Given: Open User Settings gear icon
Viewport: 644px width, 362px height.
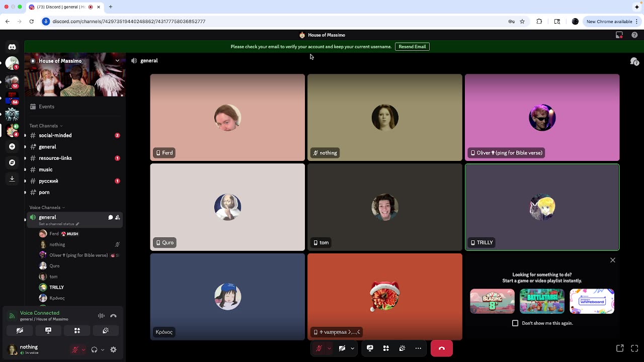Looking at the screenshot, I should [113, 349].
